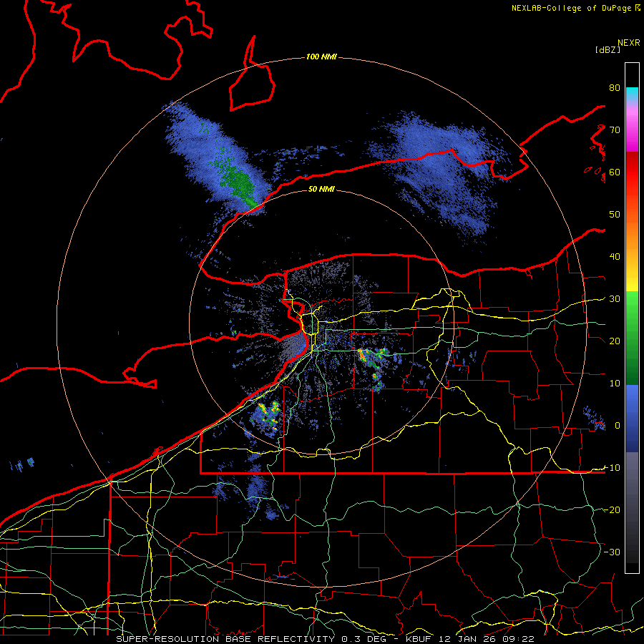
Task: Click the NEXR label above the color scale
Action: coord(629,43)
